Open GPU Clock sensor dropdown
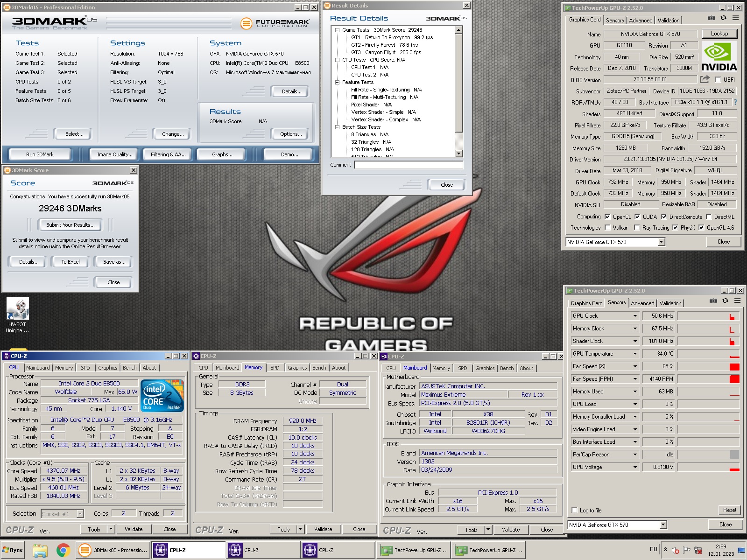 (x=635, y=316)
